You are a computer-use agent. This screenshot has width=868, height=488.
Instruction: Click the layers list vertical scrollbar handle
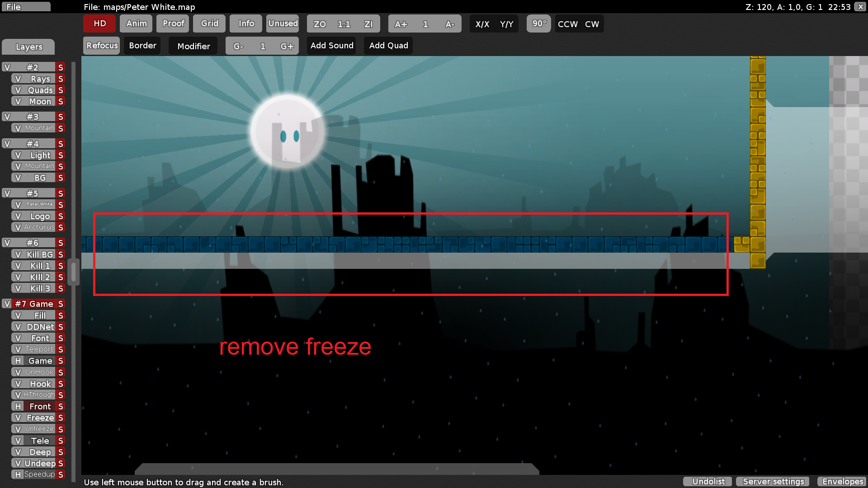tap(73, 271)
